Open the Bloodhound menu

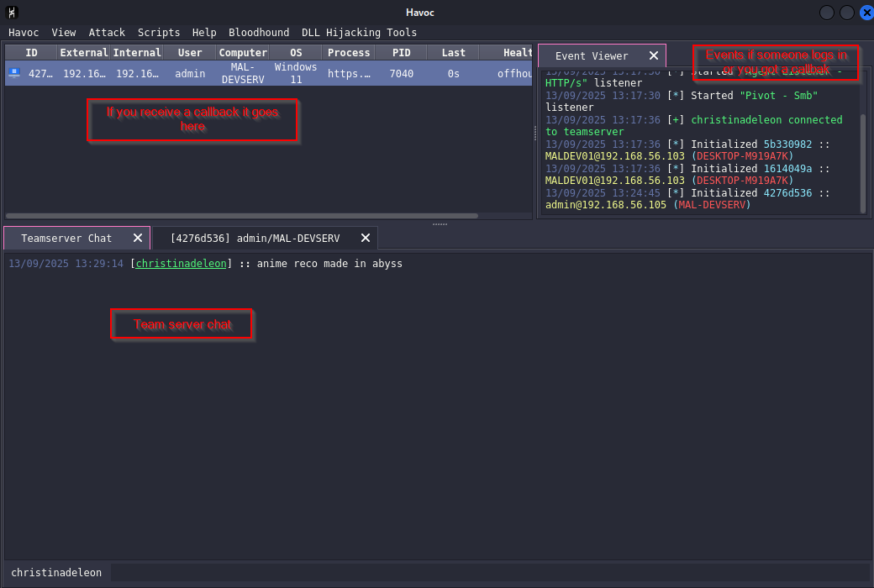[259, 32]
